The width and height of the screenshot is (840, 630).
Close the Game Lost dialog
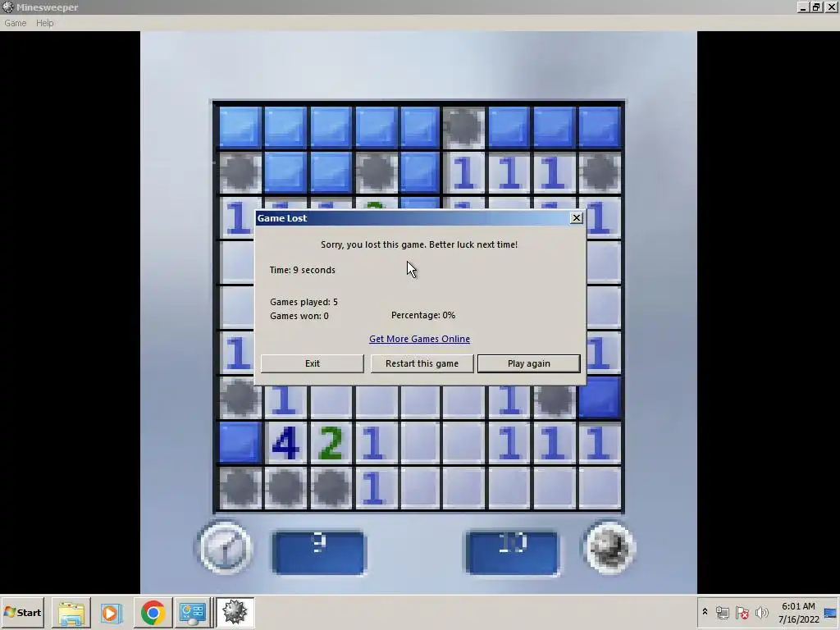tap(577, 217)
